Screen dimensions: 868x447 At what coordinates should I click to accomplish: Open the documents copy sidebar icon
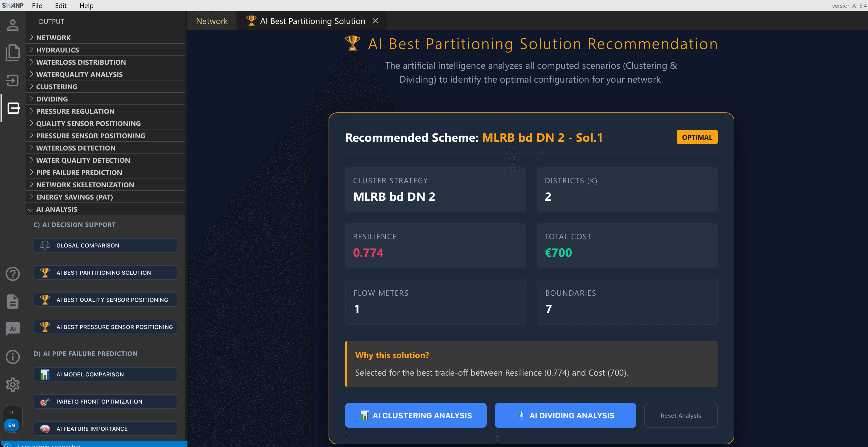tap(13, 52)
